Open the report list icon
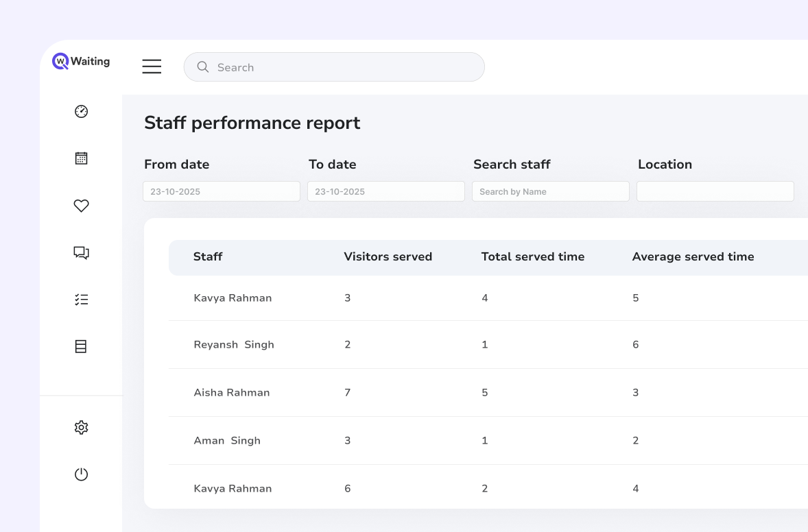 pyautogui.click(x=81, y=346)
